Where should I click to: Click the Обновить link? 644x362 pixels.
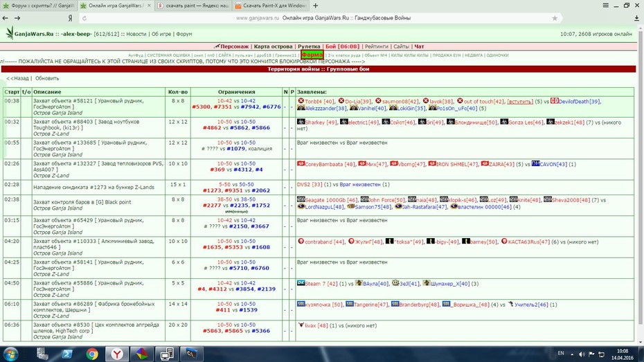47,78
